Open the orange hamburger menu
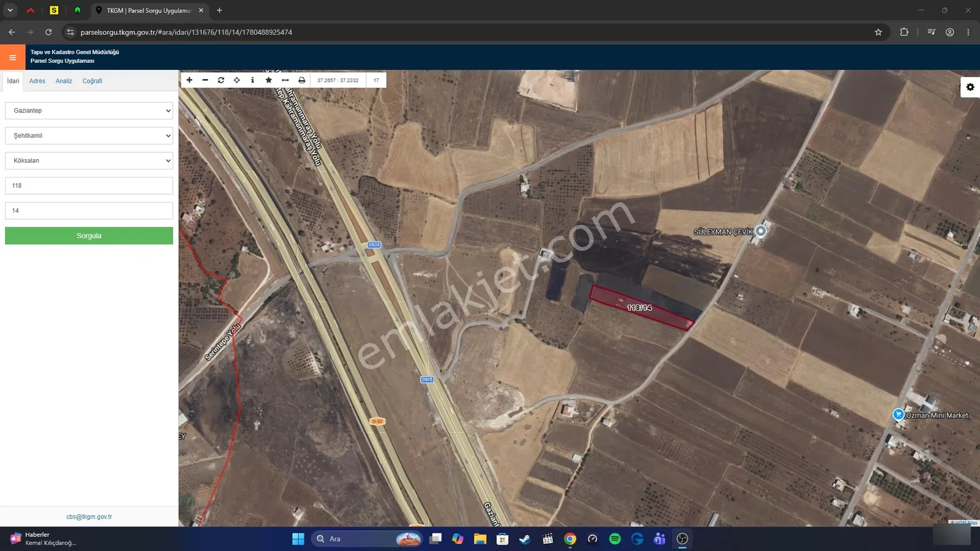The image size is (980, 551). [x=13, y=58]
